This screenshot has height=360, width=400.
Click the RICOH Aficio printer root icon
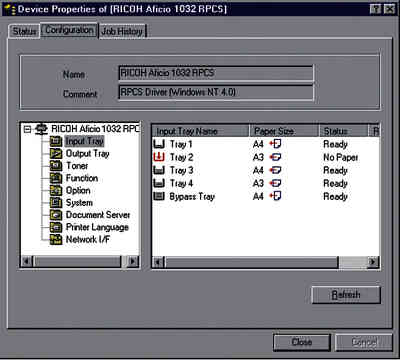coord(42,129)
